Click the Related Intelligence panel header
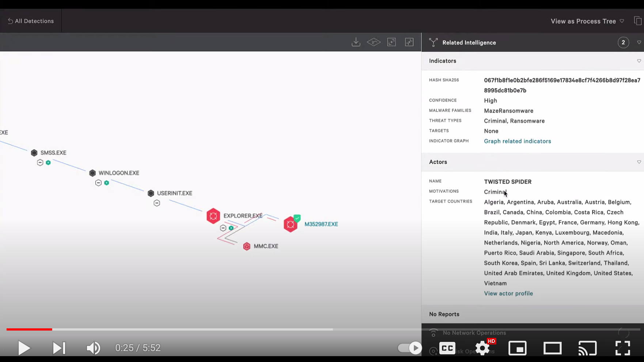 click(469, 43)
